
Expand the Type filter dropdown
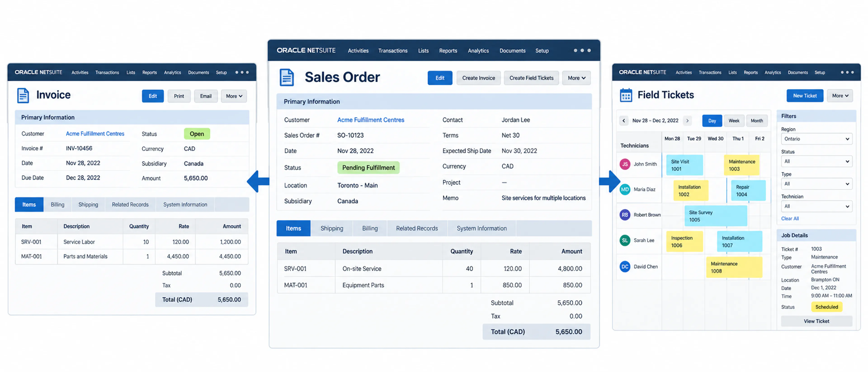(816, 184)
